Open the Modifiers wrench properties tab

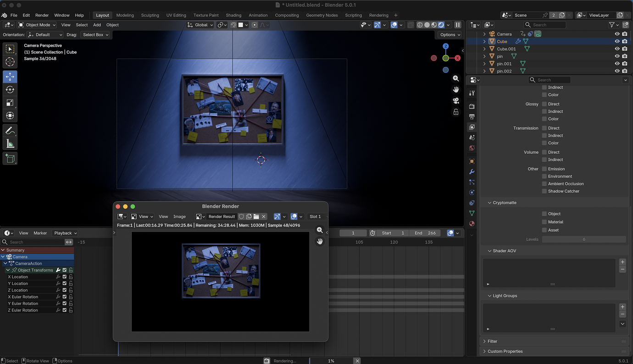coord(472,172)
